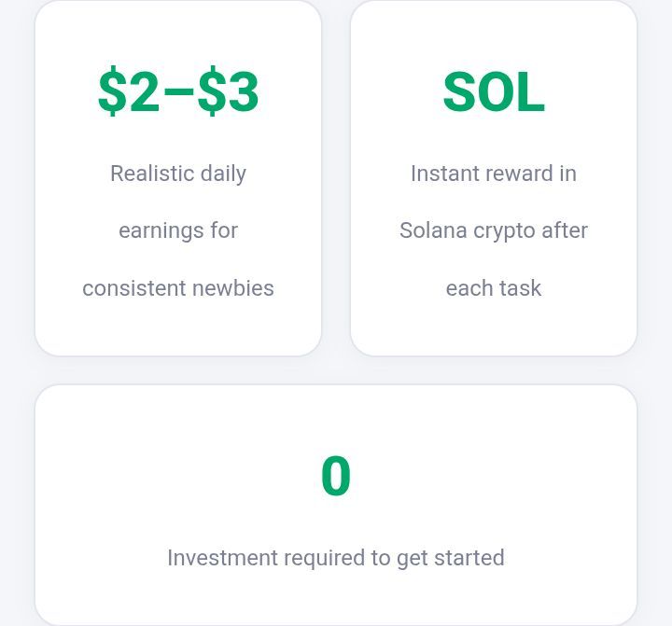Click the 'consistent newbies' text line
Screen dimensions: 672x626
(178, 288)
